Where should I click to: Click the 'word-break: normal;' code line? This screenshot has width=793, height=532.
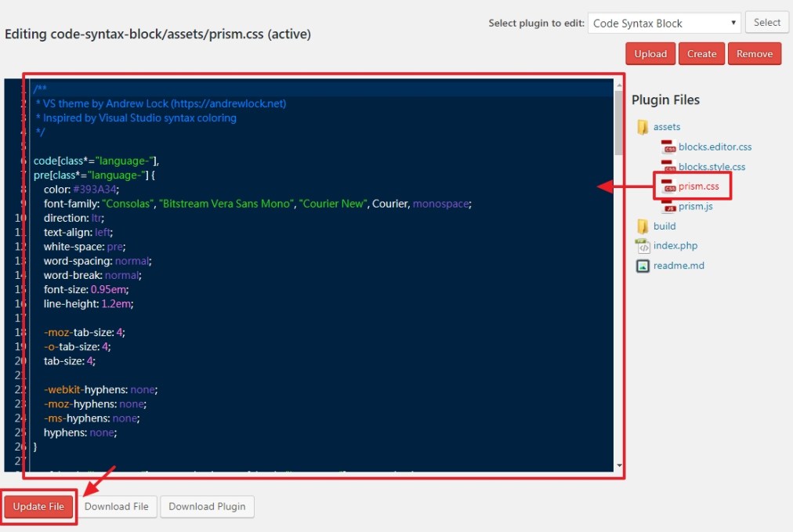coord(92,275)
